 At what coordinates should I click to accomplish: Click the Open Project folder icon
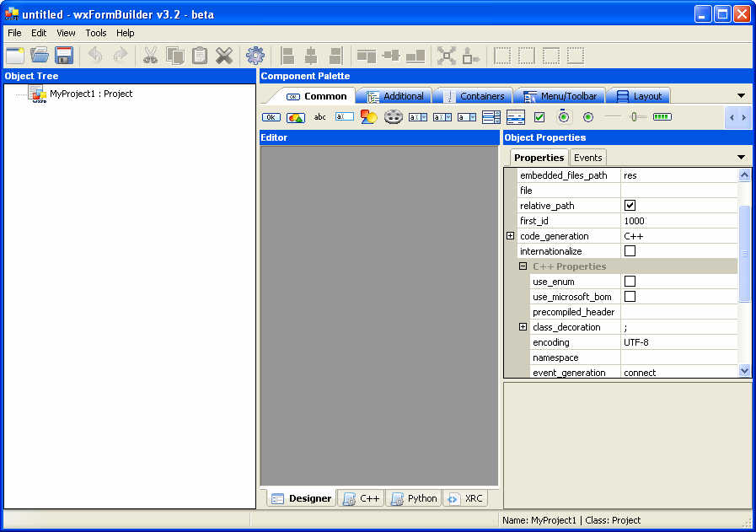(x=40, y=56)
